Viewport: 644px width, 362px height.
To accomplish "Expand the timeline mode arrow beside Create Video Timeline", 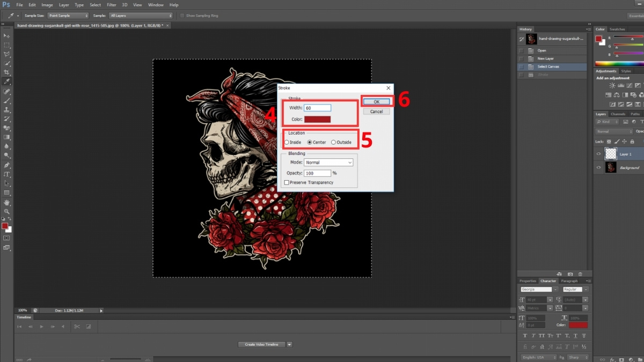I will [x=289, y=344].
